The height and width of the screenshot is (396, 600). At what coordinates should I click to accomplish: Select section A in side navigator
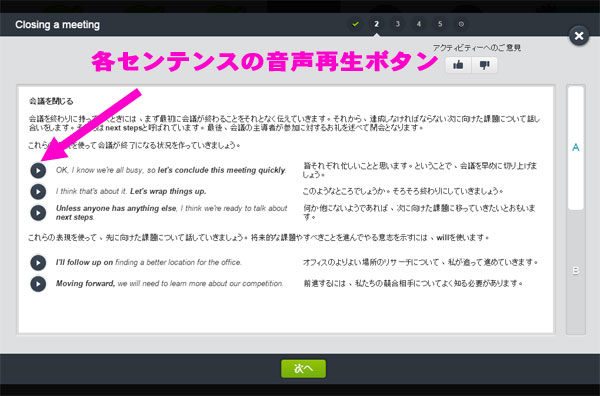click(x=576, y=147)
